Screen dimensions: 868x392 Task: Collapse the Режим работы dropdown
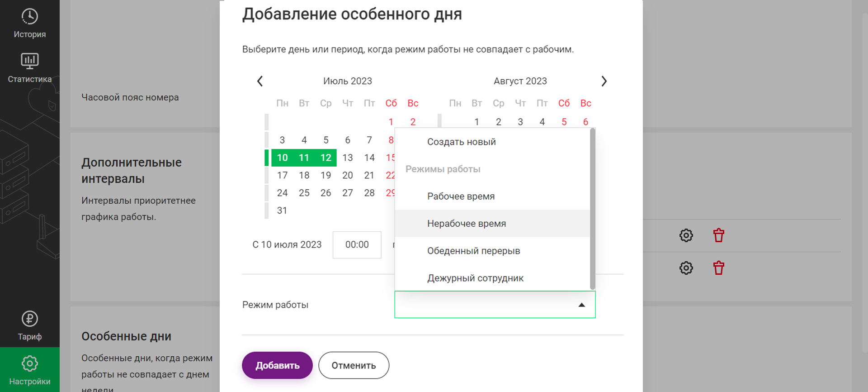click(x=581, y=305)
